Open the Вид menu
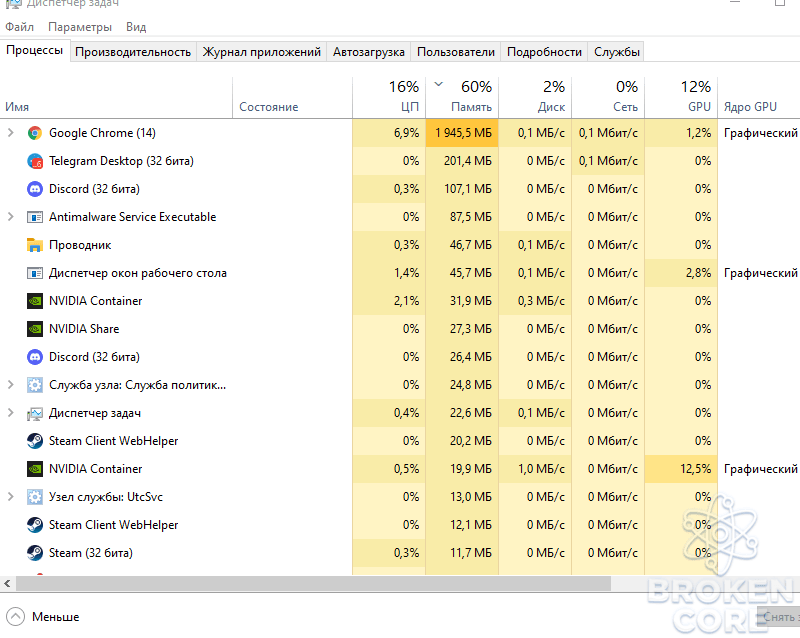This screenshot has width=800, height=638. point(136,27)
